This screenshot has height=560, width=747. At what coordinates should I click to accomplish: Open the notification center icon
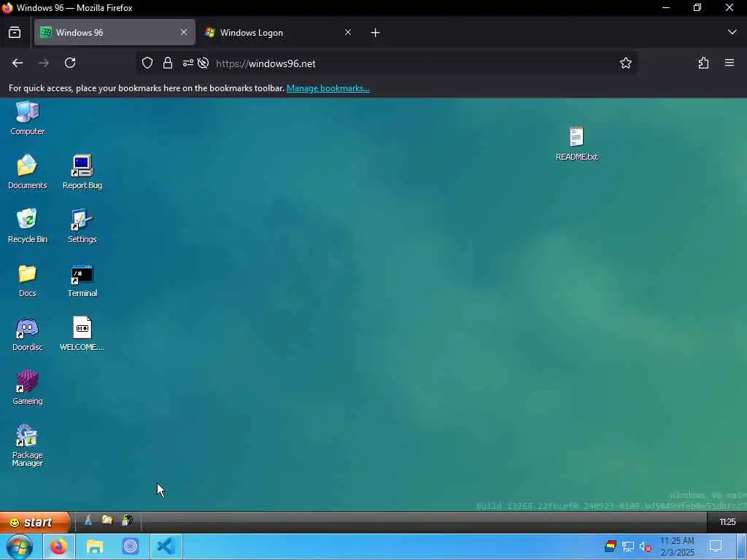tap(716, 546)
